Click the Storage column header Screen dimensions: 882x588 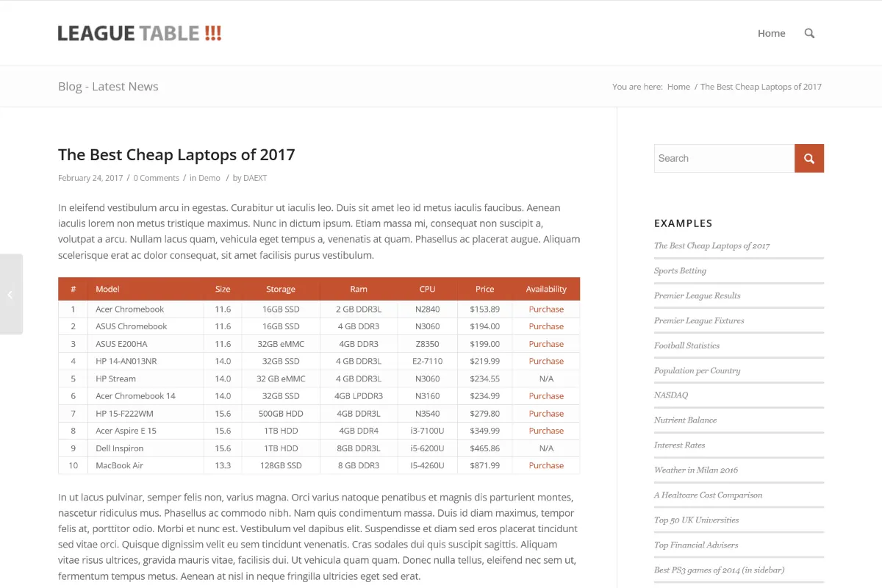(x=281, y=289)
